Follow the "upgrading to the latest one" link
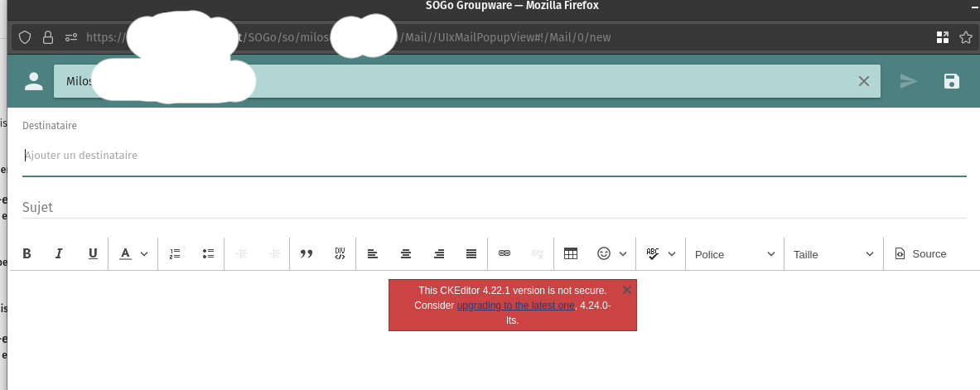The image size is (980, 390). tap(515, 306)
